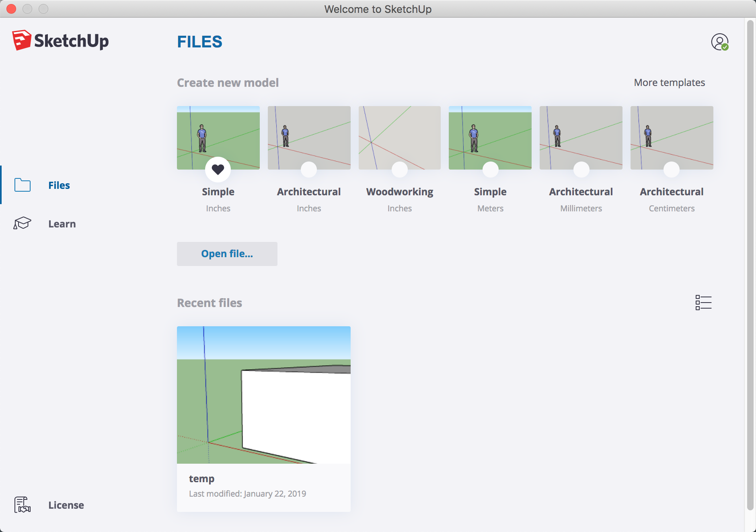Viewport: 756px width, 532px height.
Task: Favorite the Architectural Centimeters template
Action: coord(672,170)
